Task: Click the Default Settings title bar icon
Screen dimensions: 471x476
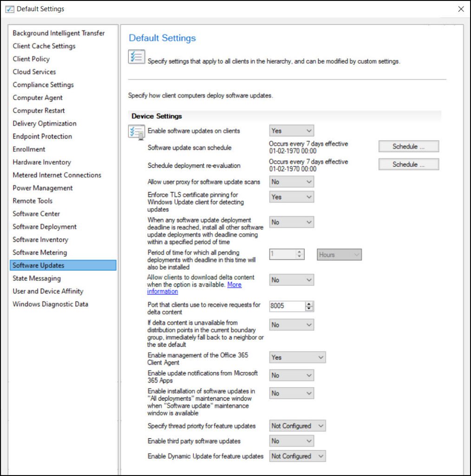Action: point(10,9)
